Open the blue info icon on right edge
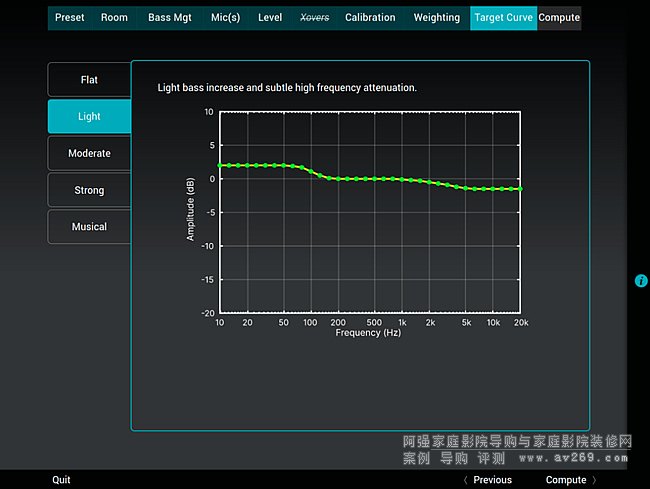 coord(641,281)
